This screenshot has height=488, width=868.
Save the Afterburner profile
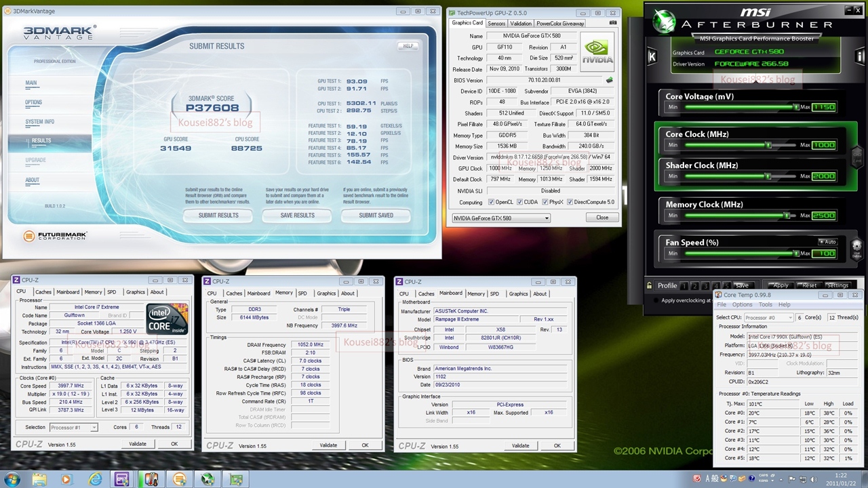pyautogui.click(x=742, y=285)
